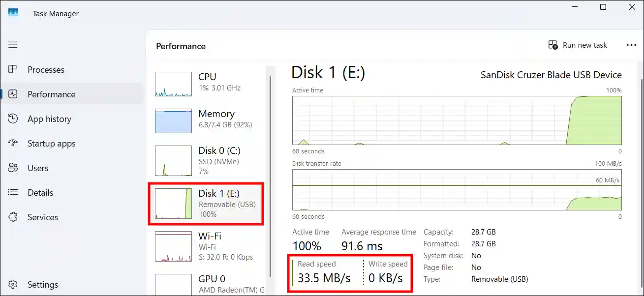The image size is (644, 296).
Task: Switch to the Performance section
Action: (51, 94)
